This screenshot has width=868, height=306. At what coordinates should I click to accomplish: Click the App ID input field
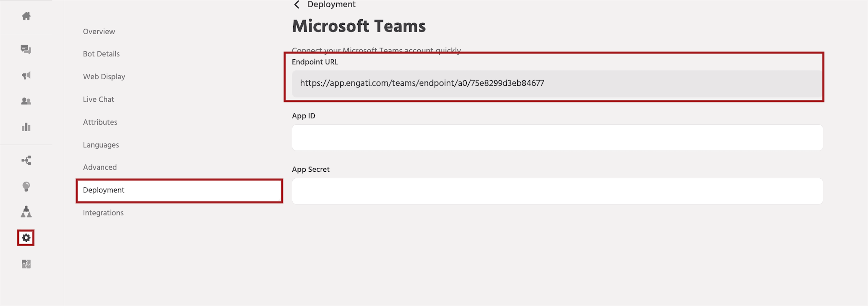tap(557, 138)
